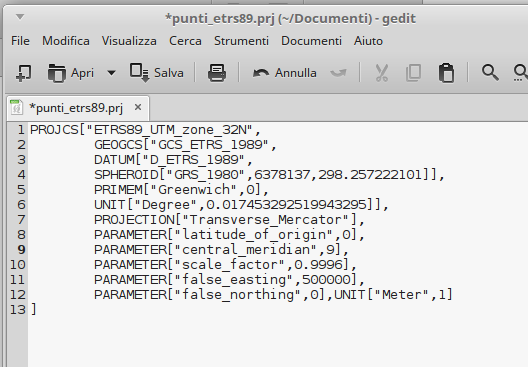The width and height of the screenshot is (528, 367).
Task: Click line 1 PROJCS text
Action: [x=145, y=130]
